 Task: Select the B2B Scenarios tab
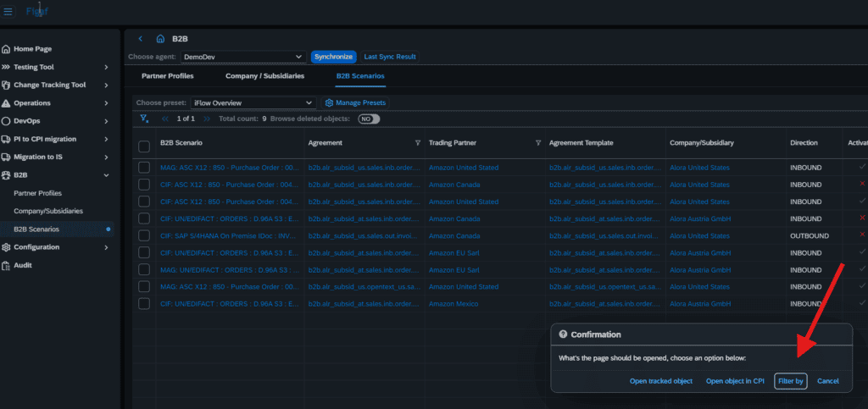tap(360, 76)
